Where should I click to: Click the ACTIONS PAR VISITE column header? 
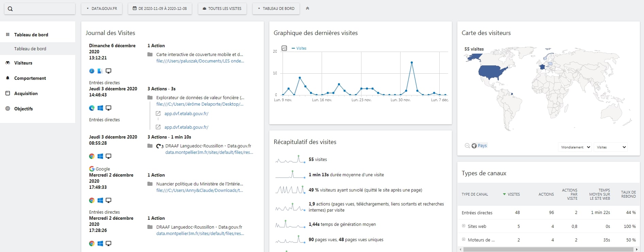[570, 194]
